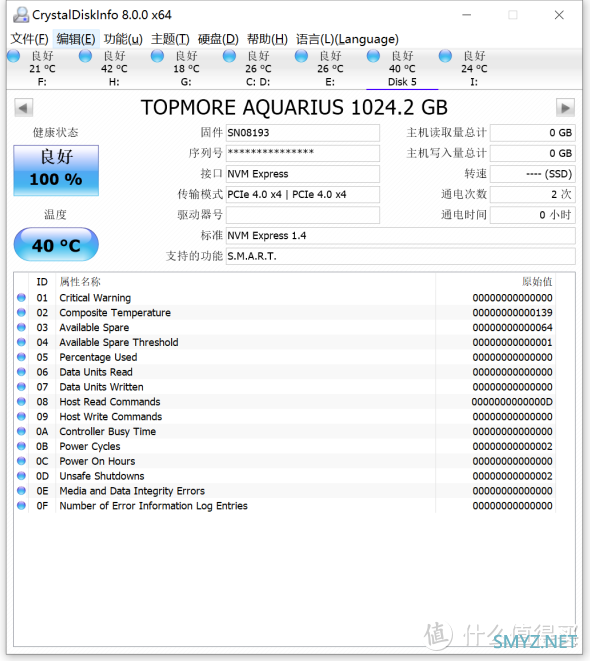Screen dimensions: 590x661
Task: Click the Power Cycles attribute name
Action: [90, 446]
